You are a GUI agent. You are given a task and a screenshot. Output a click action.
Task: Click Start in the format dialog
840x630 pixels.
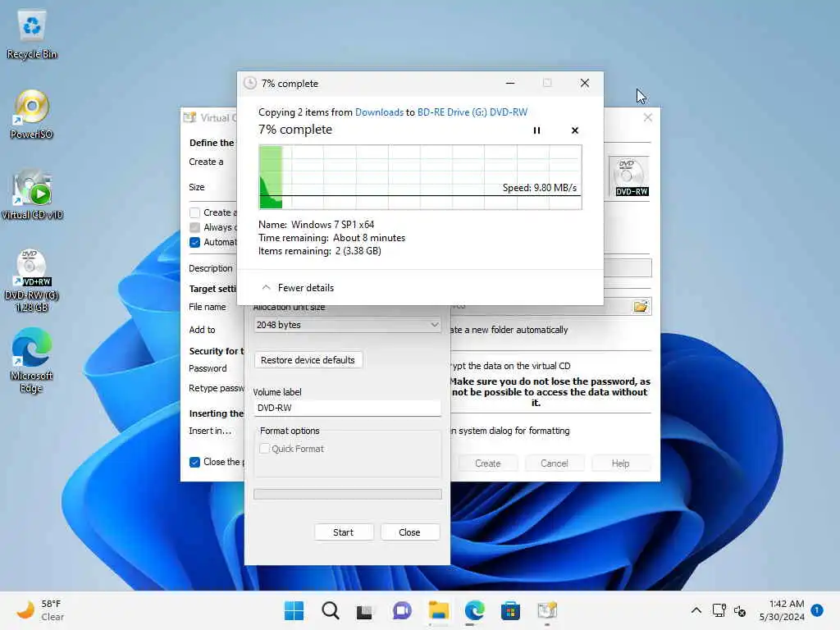pos(344,532)
